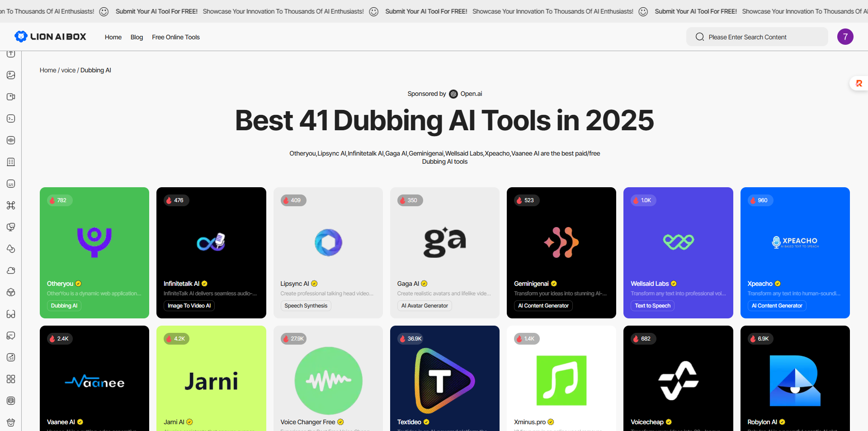Open the Geminigenai card logo
This screenshot has height=431, width=868.
click(561, 242)
